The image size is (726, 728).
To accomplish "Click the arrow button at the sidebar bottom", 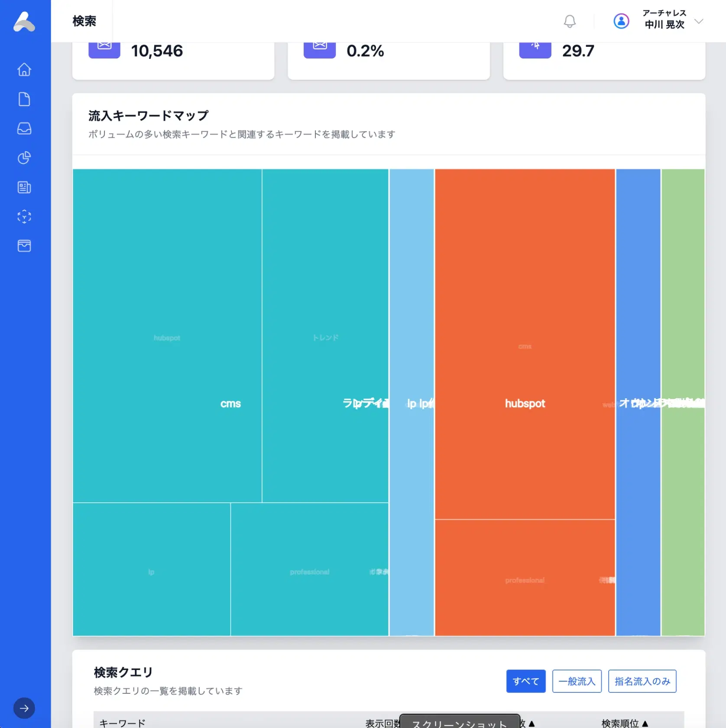I will pos(24,708).
